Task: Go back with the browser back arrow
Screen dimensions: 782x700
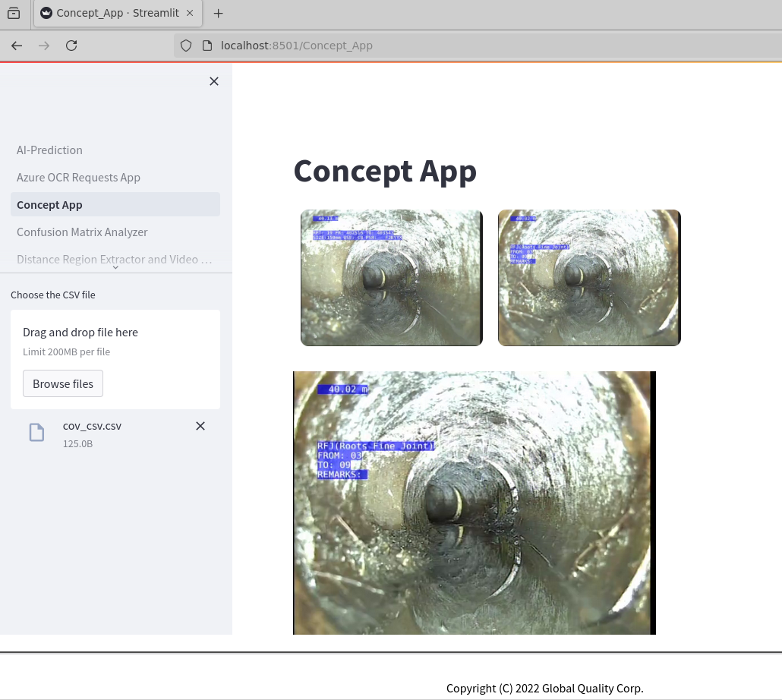Action: point(17,46)
